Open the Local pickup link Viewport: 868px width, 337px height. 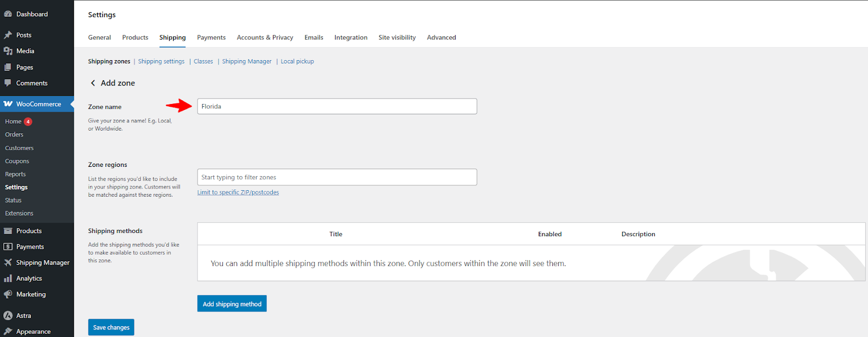(297, 61)
